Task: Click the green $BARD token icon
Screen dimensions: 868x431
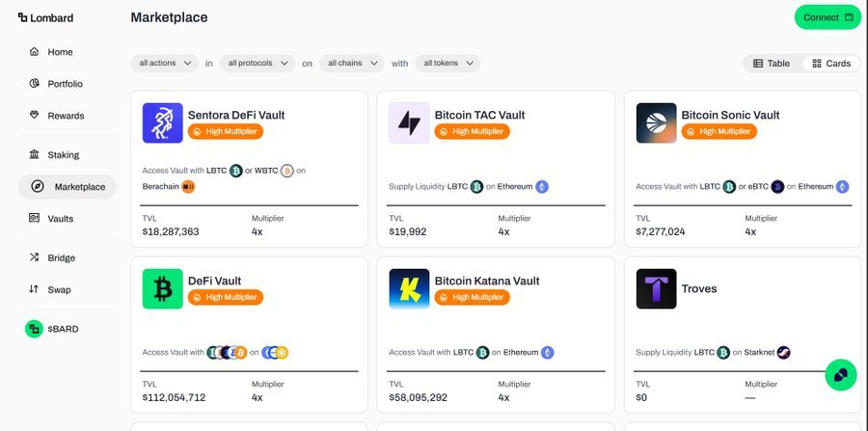Action: (x=35, y=329)
